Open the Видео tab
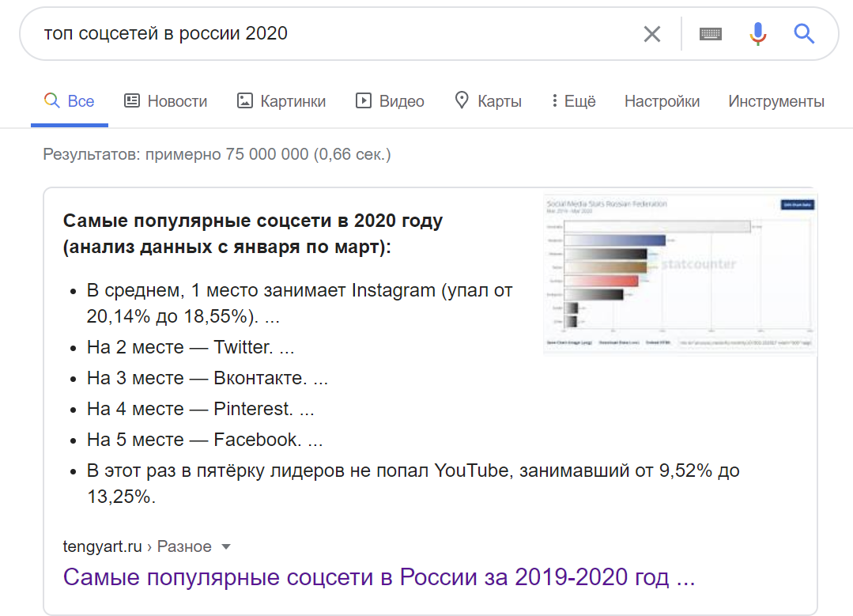 390,101
